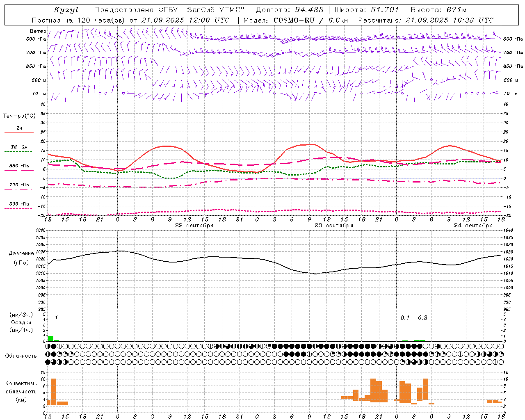
Task: Click the 'Осадки' precipitation label
Action: pyautogui.click(x=21, y=322)
